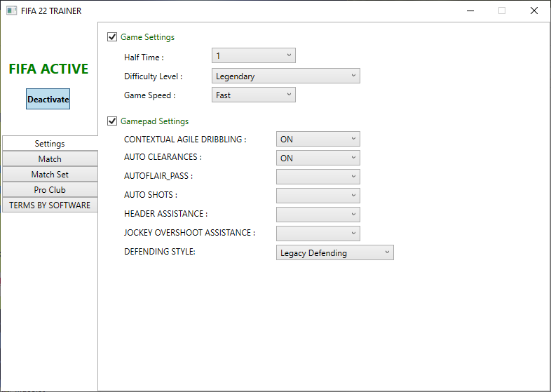Image resolution: width=551 pixels, height=392 pixels.
Task: Switch to the Match Set tab
Action: [x=50, y=175]
